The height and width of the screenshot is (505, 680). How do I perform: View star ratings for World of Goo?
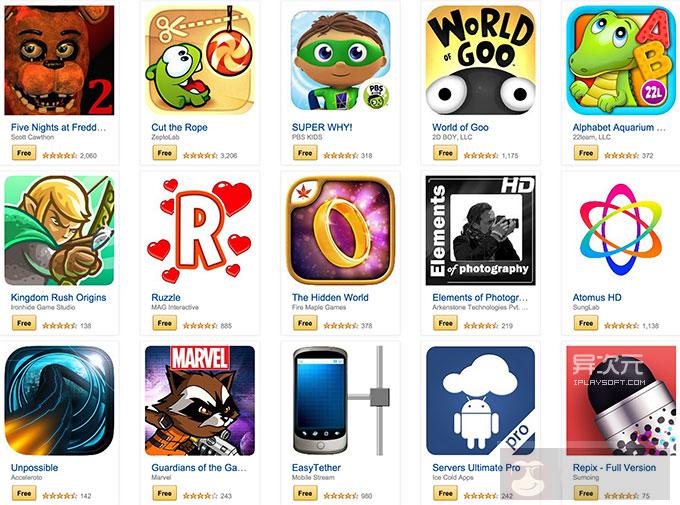point(481,155)
